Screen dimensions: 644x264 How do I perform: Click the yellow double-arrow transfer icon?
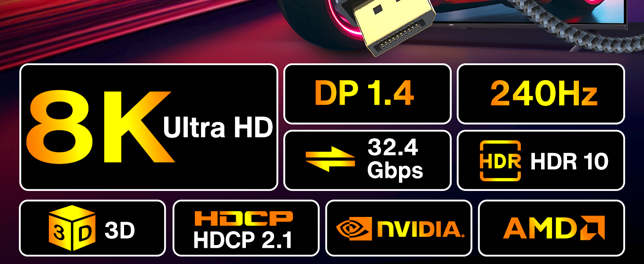(330, 161)
